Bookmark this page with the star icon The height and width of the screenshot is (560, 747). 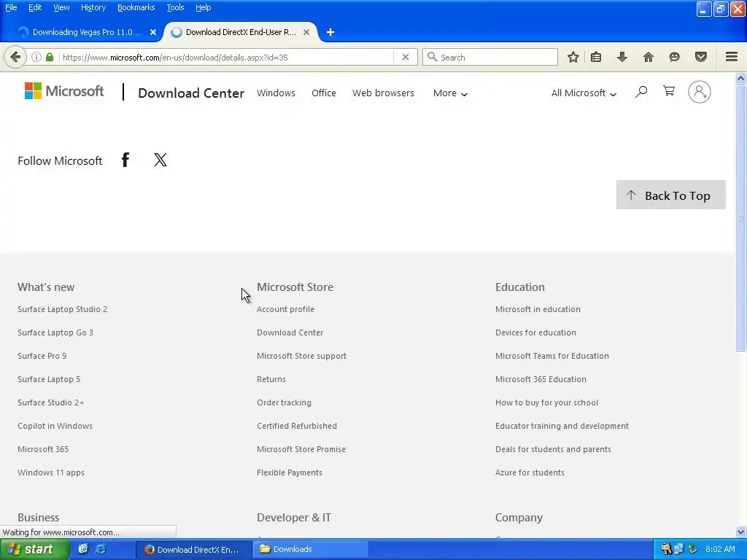[573, 57]
